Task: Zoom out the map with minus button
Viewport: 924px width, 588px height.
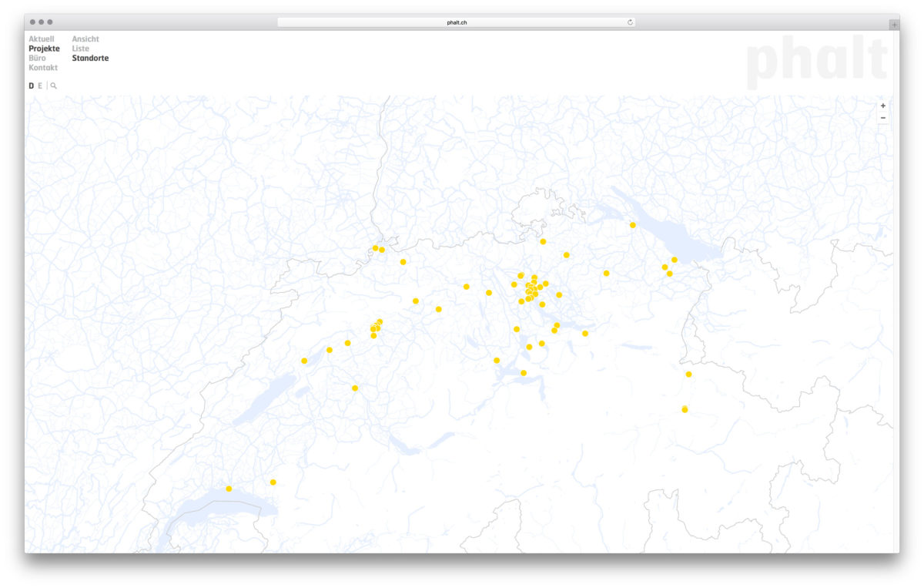Action: coord(882,118)
